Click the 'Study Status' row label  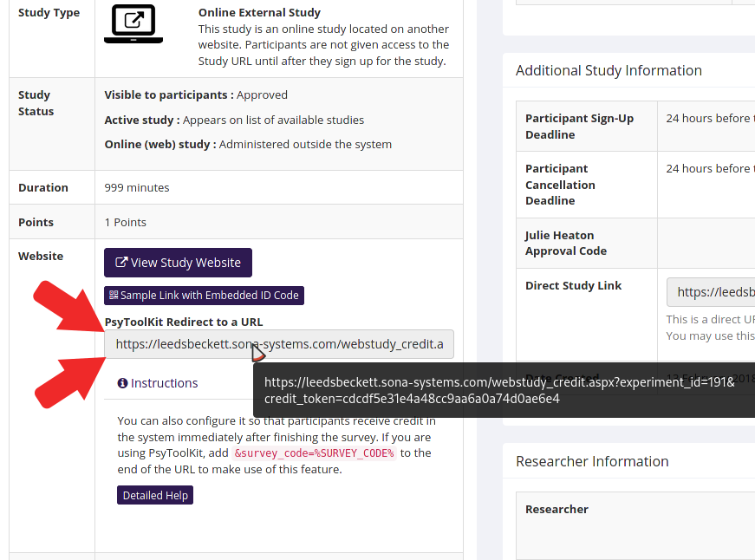(36, 103)
